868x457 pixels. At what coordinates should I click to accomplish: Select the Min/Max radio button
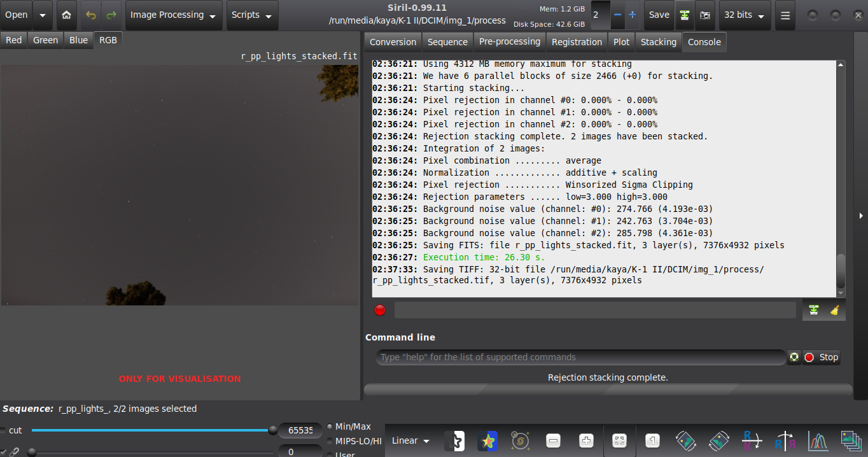(x=330, y=426)
